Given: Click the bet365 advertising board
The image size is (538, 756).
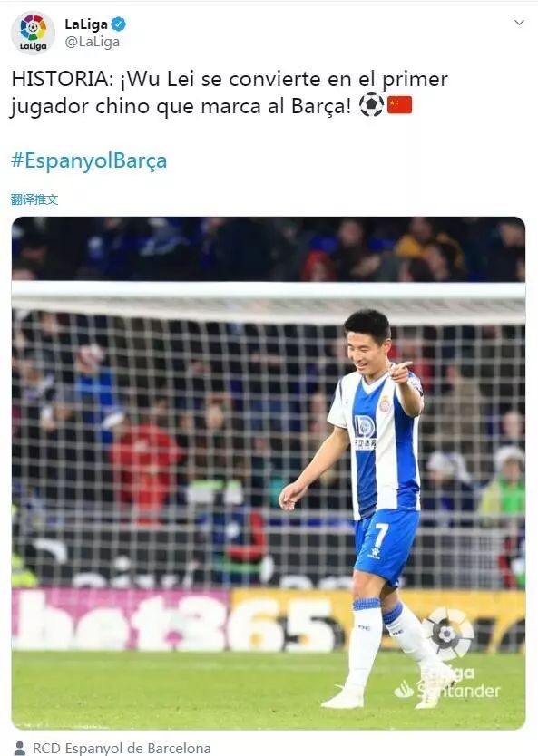Looking at the screenshot, I should (x=269, y=620).
